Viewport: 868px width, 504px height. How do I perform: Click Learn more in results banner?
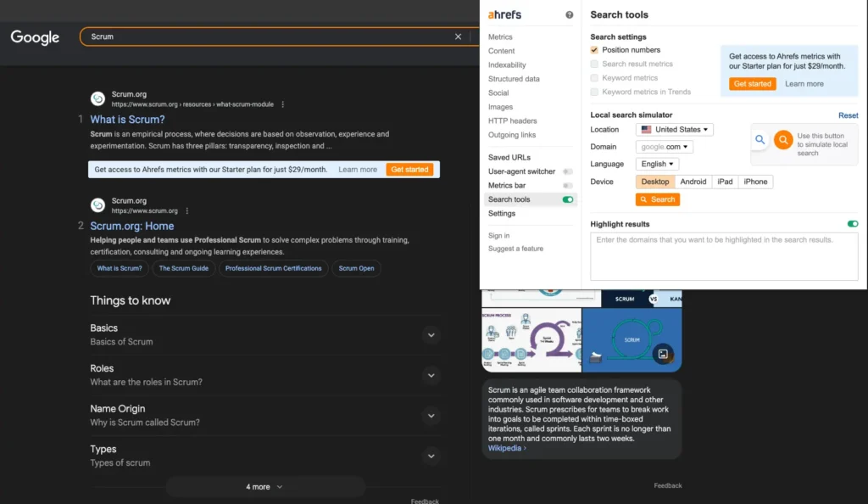[358, 170]
